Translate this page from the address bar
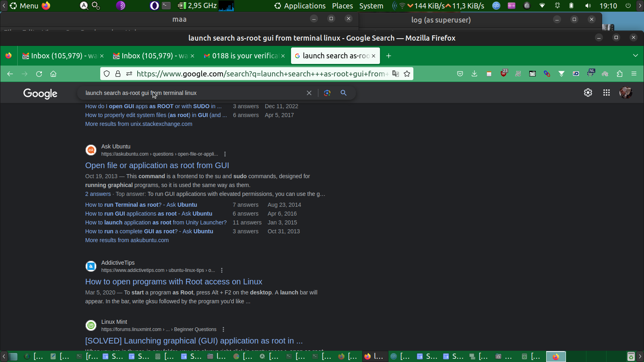The height and width of the screenshot is (362, 644). (396, 74)
